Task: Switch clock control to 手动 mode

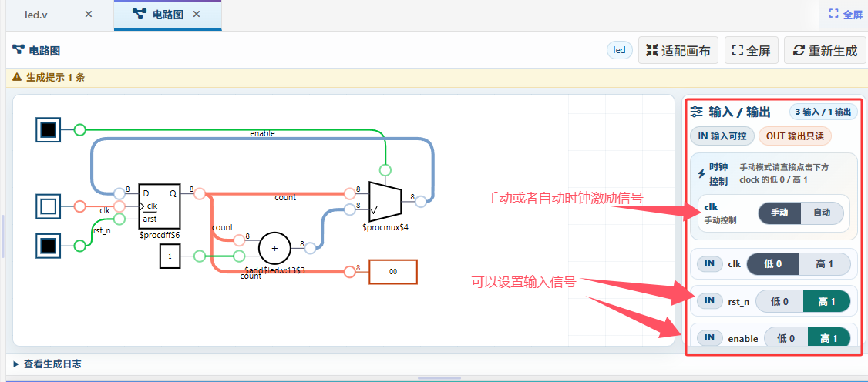Action: coord(779,213)
